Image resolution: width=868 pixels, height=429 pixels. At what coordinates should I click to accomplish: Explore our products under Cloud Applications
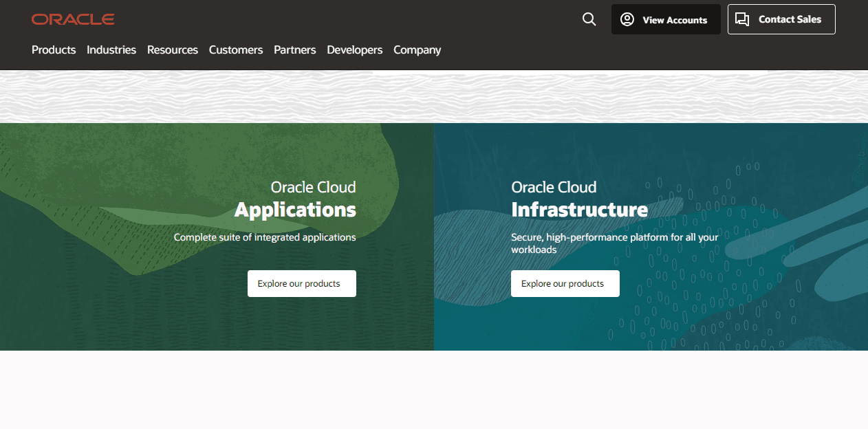click(302, 283)
